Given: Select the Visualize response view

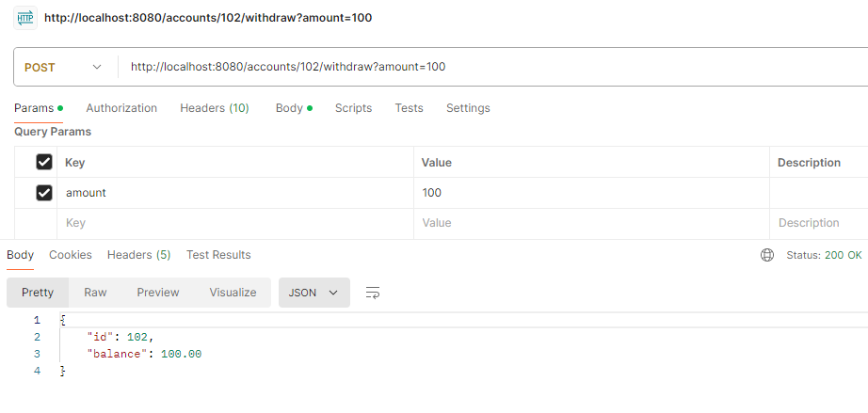Looking at the screenshot, I should pos(233,293).
